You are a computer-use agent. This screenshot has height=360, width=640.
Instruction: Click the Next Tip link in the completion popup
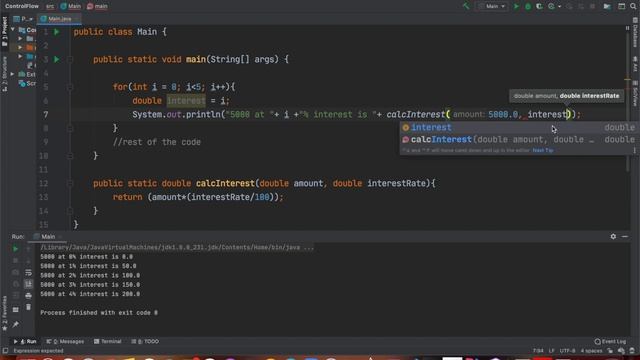tap(543, 150)
